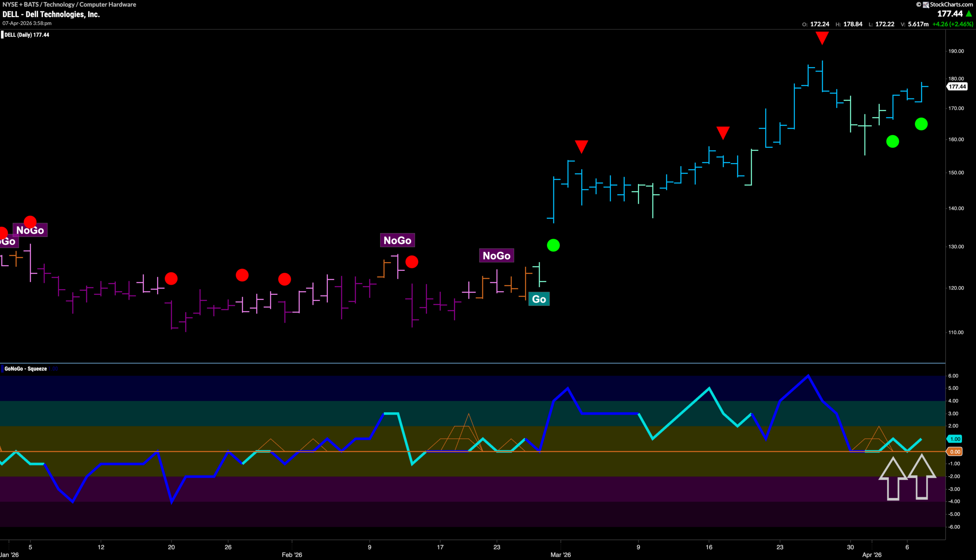Click the volume value 5.617m

[x=918, y=24]
